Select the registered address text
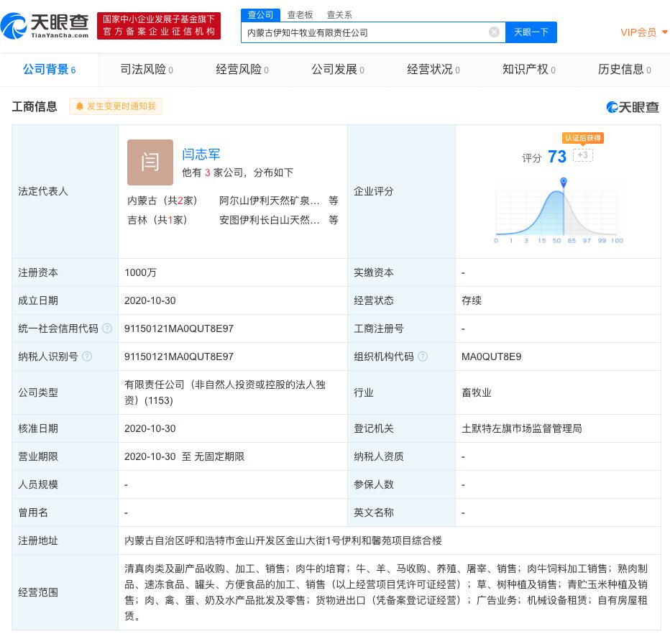The width and height of the screenshot is (670, 644). pyautogui.click(x=283, y=540)
